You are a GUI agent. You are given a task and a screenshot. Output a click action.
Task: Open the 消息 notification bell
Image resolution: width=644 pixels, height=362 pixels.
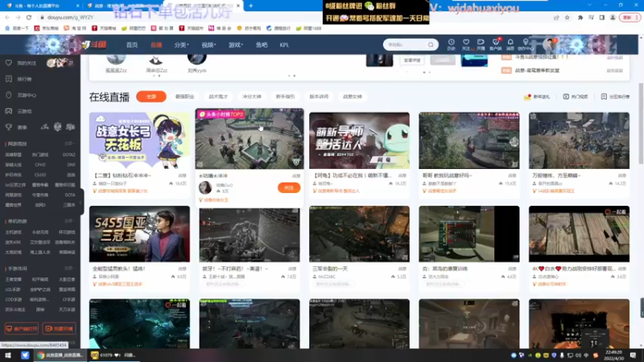pos(510,44)
